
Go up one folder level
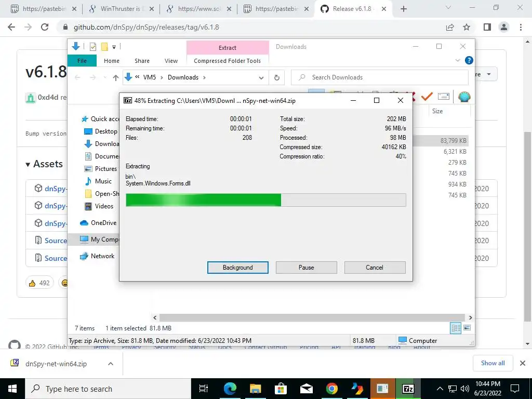(116, 78)
